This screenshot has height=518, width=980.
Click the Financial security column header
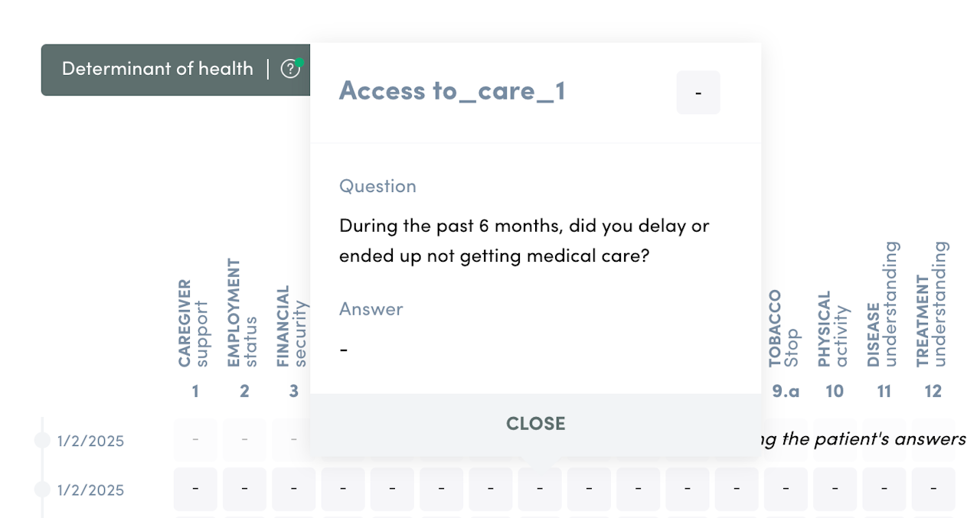tap(292, 327)
